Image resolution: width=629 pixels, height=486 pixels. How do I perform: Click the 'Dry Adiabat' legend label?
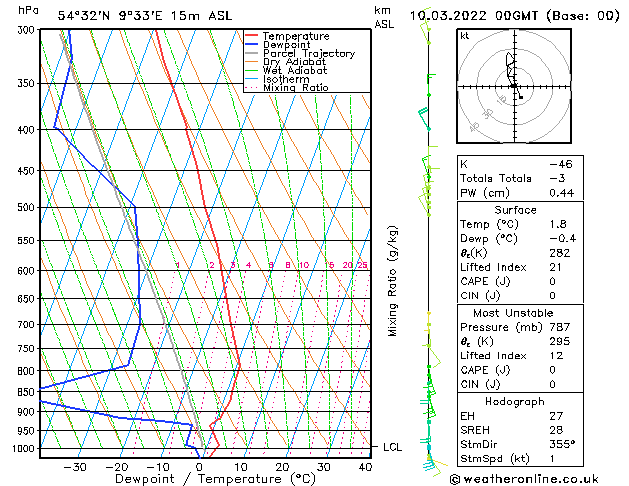(294, 62)
